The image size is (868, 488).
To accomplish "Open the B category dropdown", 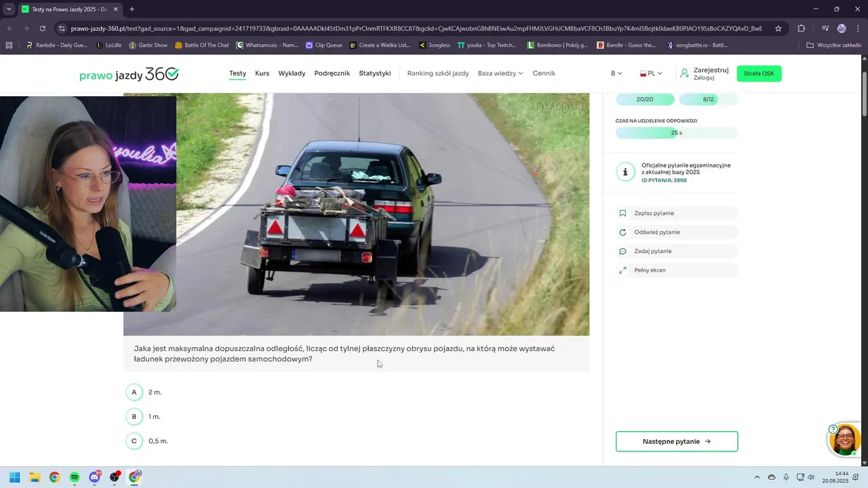I will 616,73.
